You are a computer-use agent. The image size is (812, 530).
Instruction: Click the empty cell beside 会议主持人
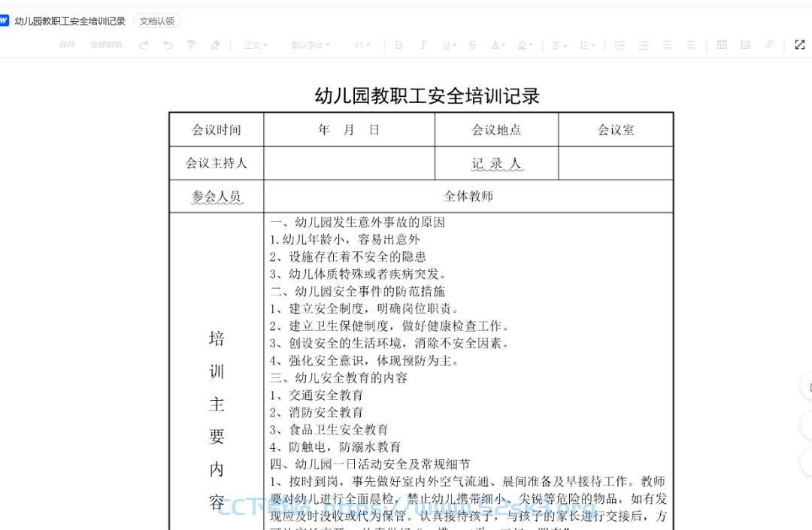349,163
